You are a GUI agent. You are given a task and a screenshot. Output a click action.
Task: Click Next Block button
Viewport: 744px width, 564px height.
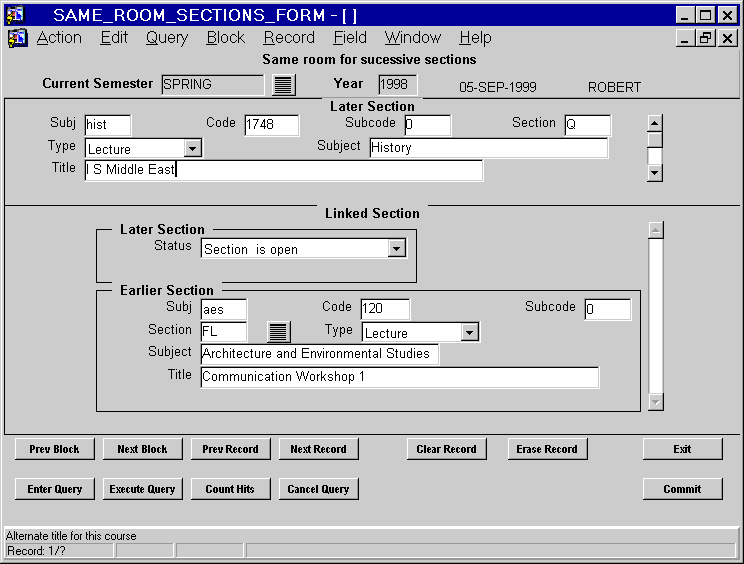(142, 449)
